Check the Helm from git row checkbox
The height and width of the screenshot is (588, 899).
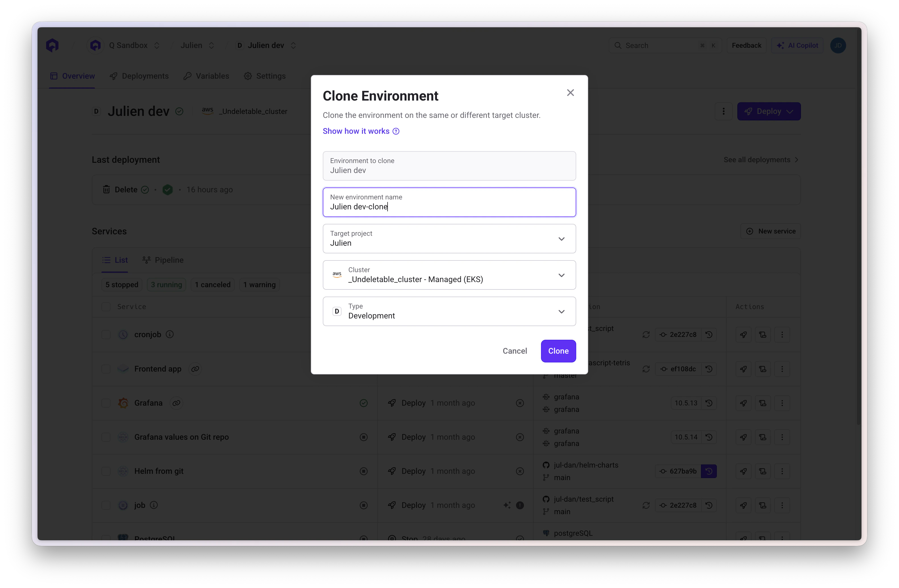(x=106, y=471)
